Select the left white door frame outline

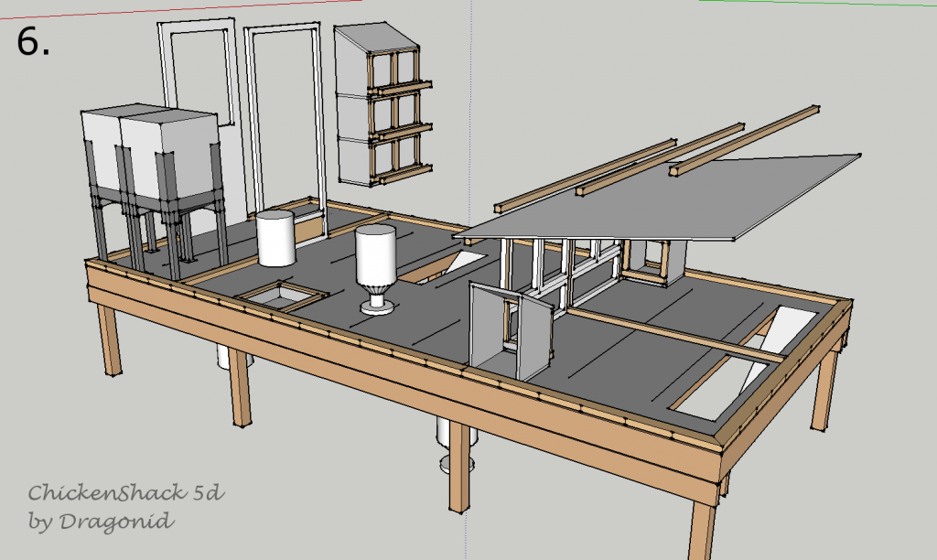click(x=164, y=92)
